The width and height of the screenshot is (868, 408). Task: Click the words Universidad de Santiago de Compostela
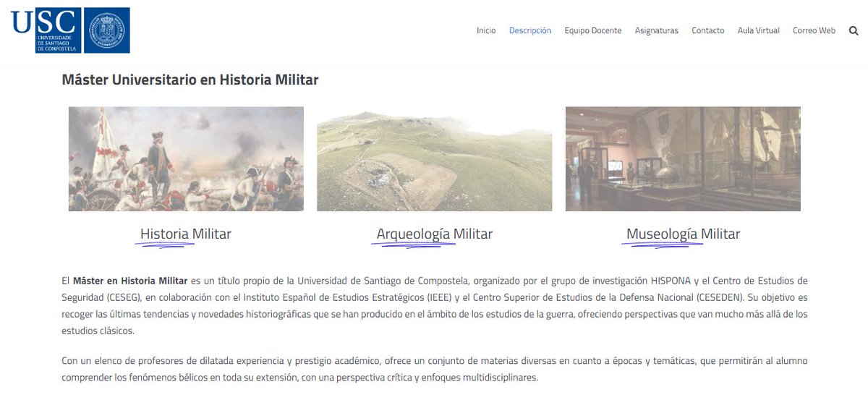tap(383, 281)
